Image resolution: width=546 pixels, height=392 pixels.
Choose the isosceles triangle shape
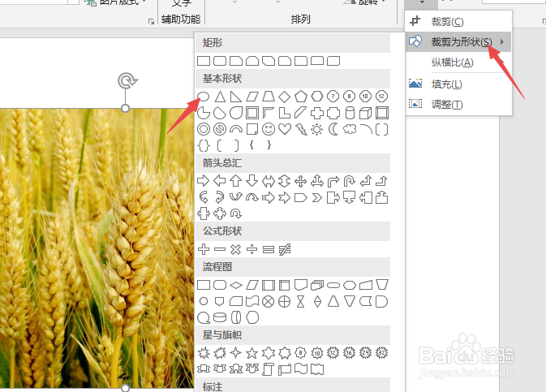pyautogui.click(x=220, y=97)
